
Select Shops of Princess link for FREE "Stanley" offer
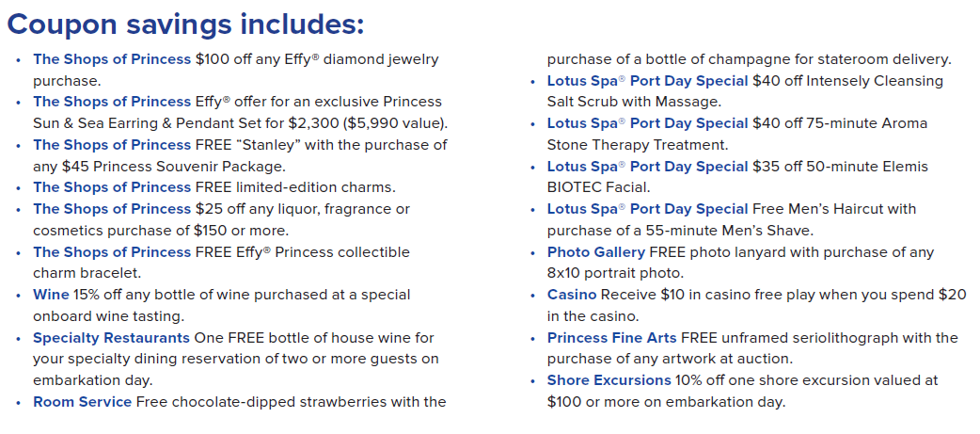click(112, 145)
